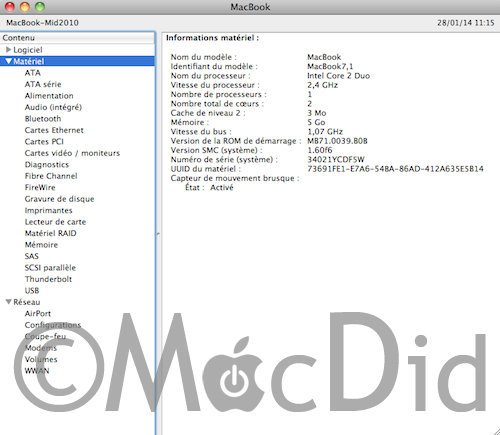
Task: Select Matériel RAID entry
Action: pyautogui.click(x=51, y=233)
